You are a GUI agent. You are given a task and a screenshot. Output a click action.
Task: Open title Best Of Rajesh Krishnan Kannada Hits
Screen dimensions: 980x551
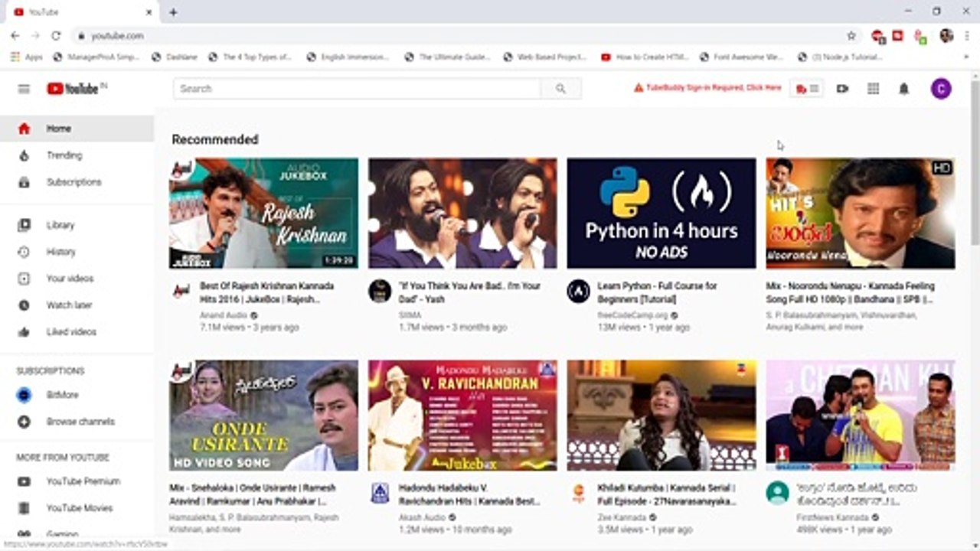[x=267, y=292]
